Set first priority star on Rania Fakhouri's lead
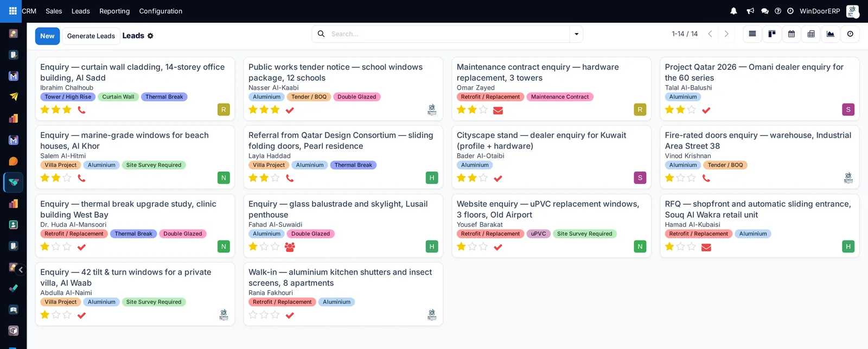Screen dimensions: 868x349 click(x=253, y=315)
